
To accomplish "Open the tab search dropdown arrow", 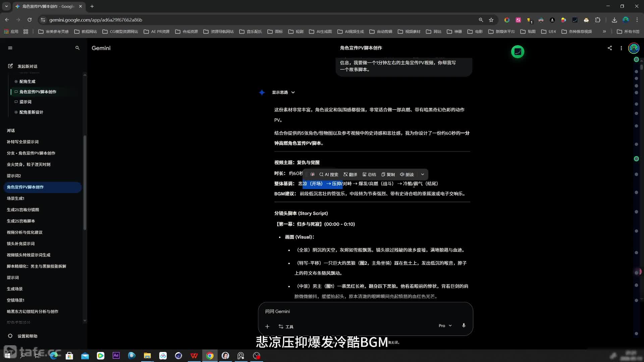I will click(6, 6).
